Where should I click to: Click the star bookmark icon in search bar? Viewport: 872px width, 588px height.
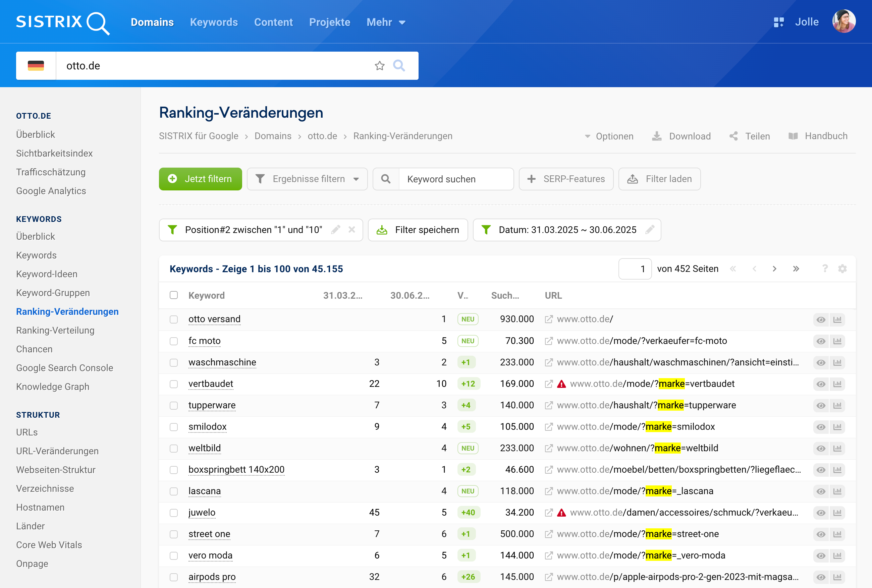pyautogui.click(x=380, y=66)
